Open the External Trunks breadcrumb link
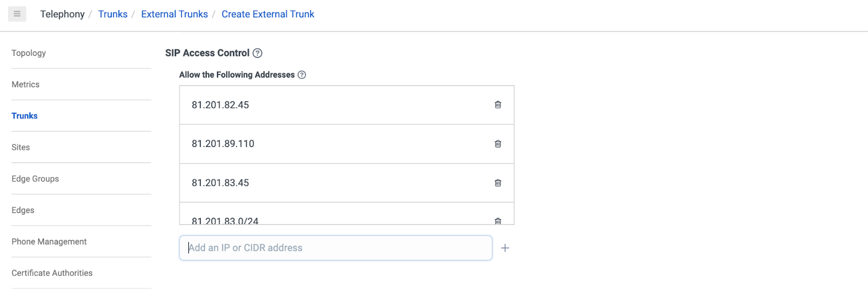This screenshot has height=289, width=868. (x=175, y=14)
